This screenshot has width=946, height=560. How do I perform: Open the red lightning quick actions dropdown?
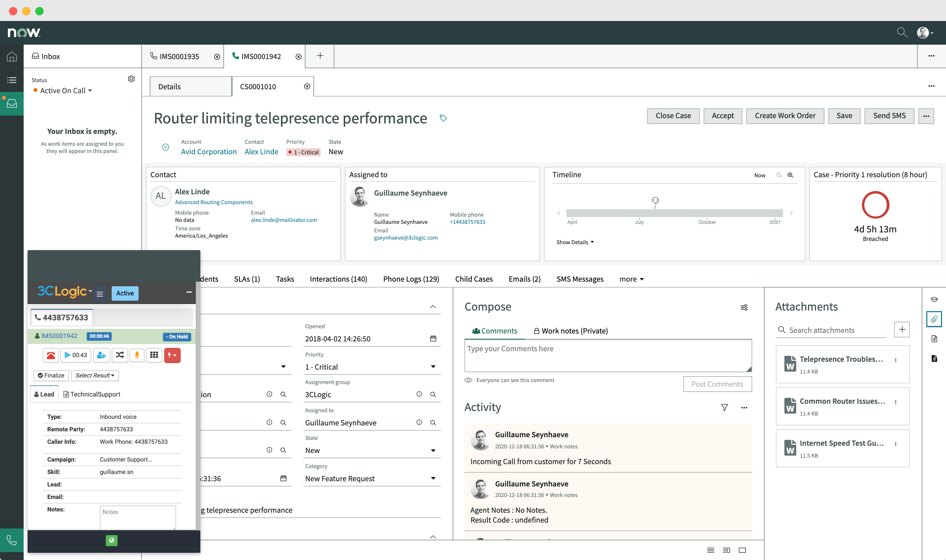[x=172, y=355]
